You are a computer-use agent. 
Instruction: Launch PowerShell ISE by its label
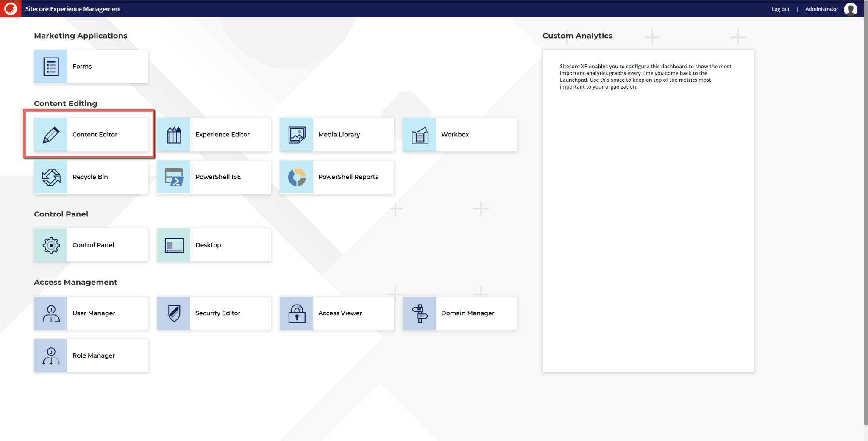click(x=218, y=177)
